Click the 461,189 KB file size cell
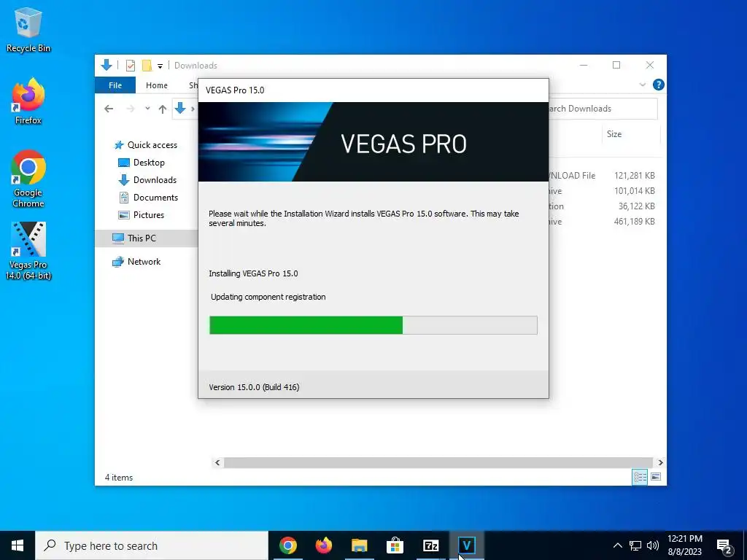This screenshot has height=560, width=747. point(634,222)
